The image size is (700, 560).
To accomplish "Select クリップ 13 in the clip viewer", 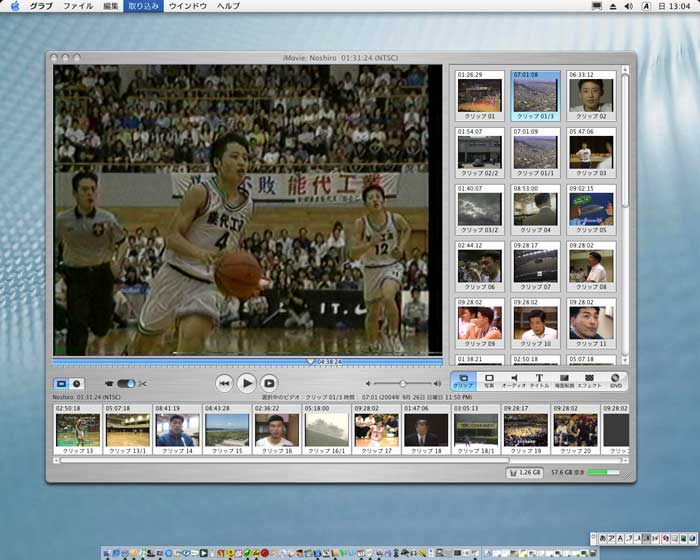I will coord(78,430).
